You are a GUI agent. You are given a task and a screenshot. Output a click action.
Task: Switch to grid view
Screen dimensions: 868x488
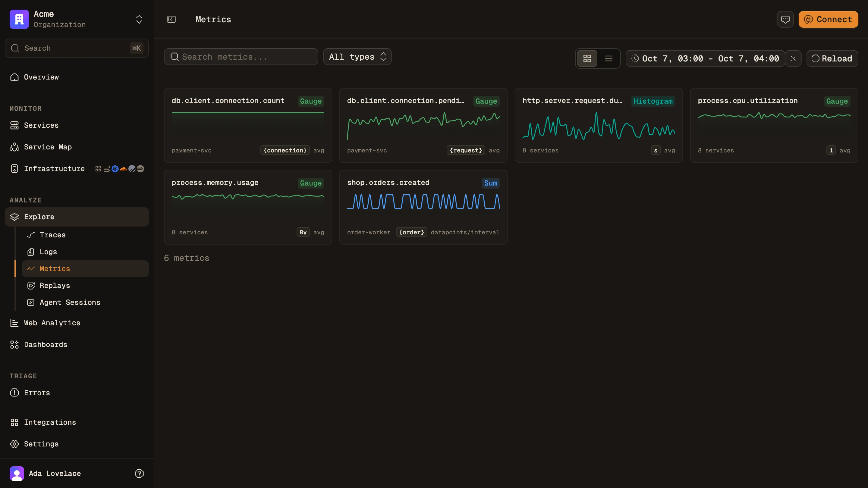(x=587, y=59)
